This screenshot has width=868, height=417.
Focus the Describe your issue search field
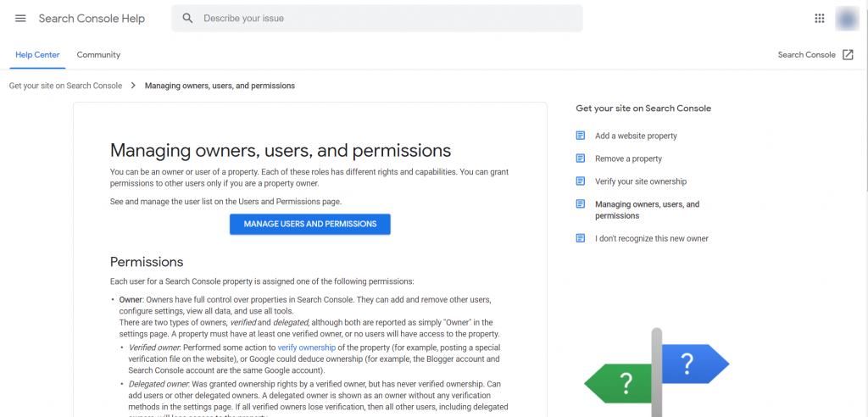377,19
